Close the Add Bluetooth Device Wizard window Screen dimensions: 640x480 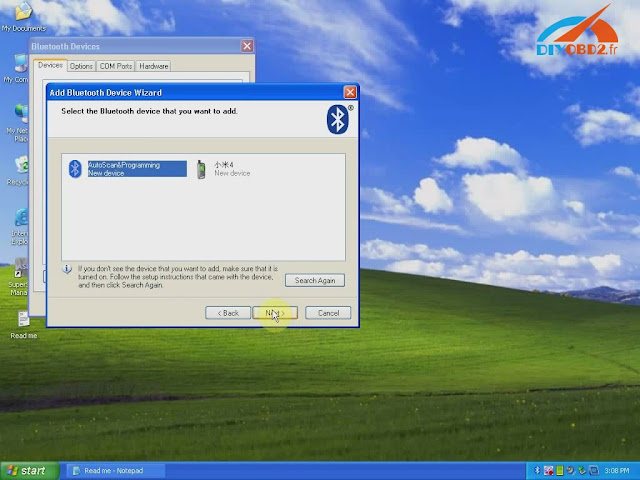point(350,93)
